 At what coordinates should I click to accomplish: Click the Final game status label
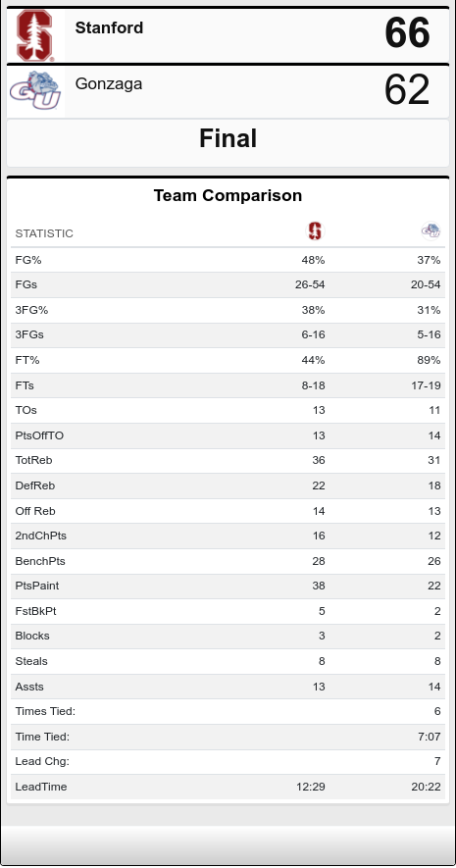pyautogui.click(x=228, y=138)
